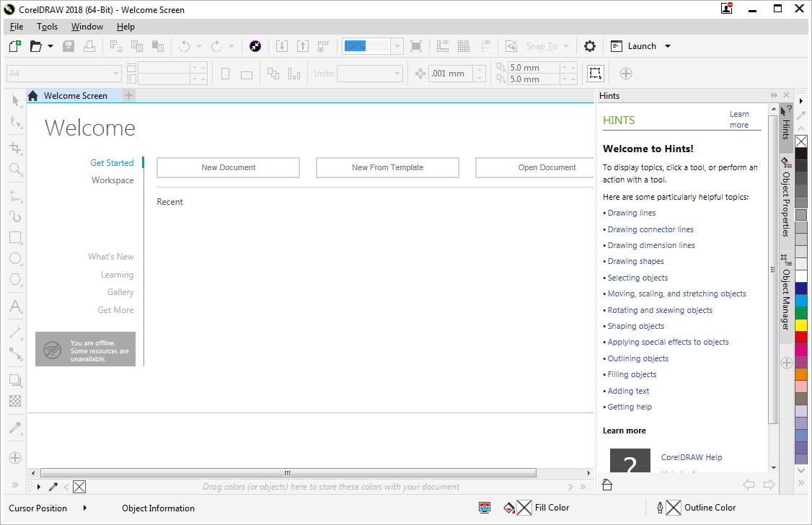The height and width of the screenshot is (525, 812).
Task: Pick the yellow swatch in color palette
Action: tap(801, 325)
